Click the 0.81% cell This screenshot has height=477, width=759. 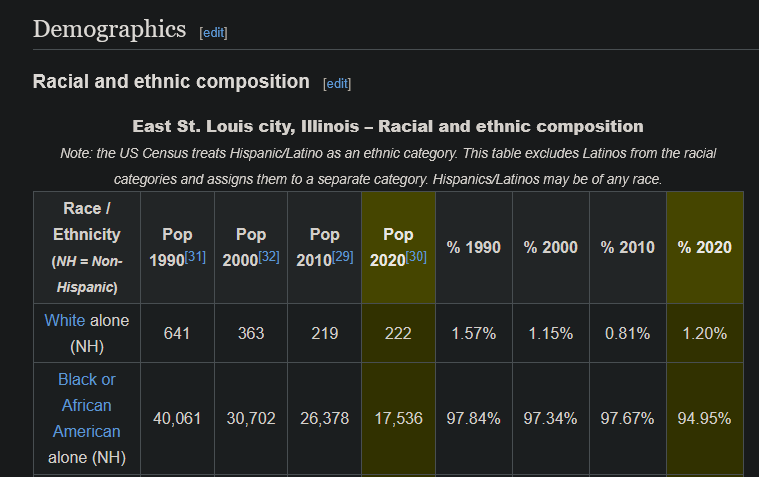[628, 333]
